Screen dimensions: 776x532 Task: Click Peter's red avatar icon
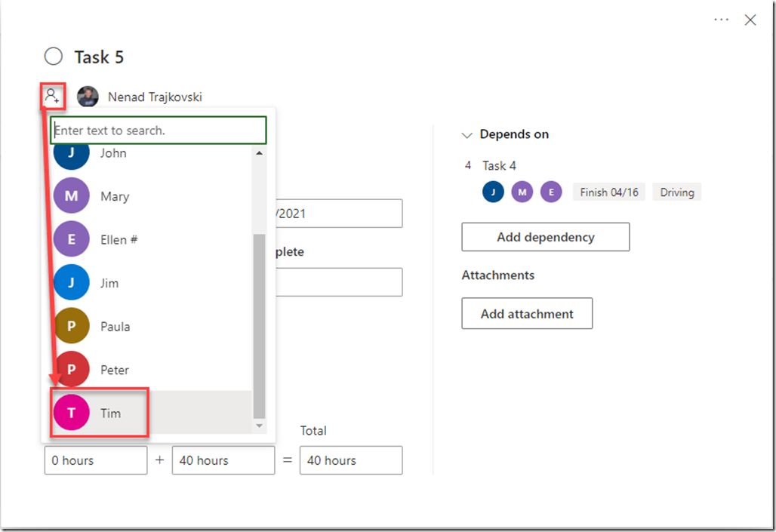72,370
